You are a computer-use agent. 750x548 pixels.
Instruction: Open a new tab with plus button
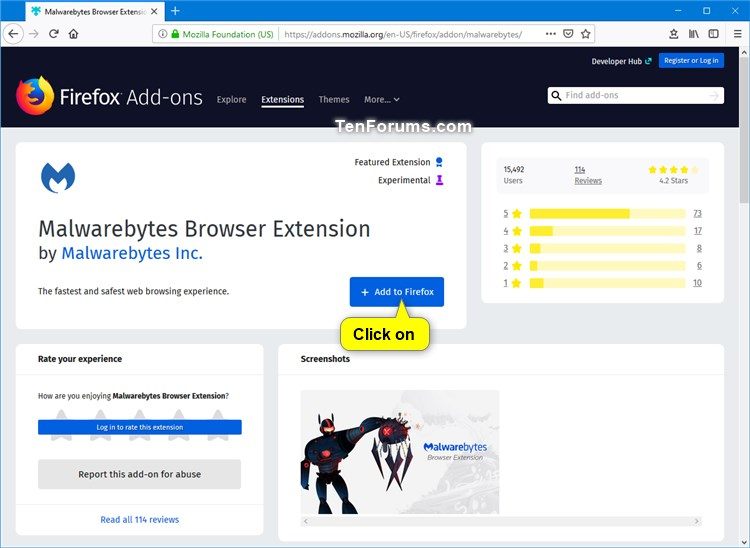[175, 11]
